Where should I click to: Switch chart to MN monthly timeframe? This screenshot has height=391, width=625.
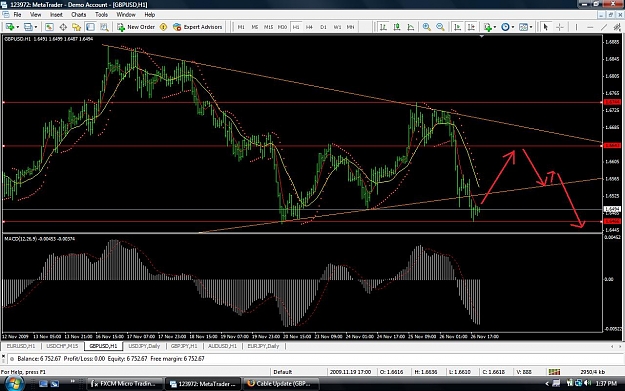pos(350,27)
